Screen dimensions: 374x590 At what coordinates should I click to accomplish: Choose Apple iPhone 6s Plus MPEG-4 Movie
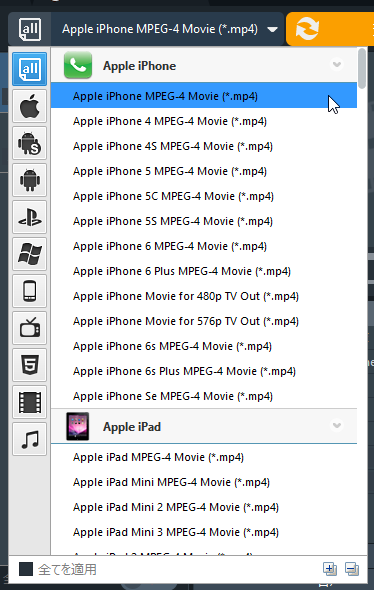pos(204,371)
